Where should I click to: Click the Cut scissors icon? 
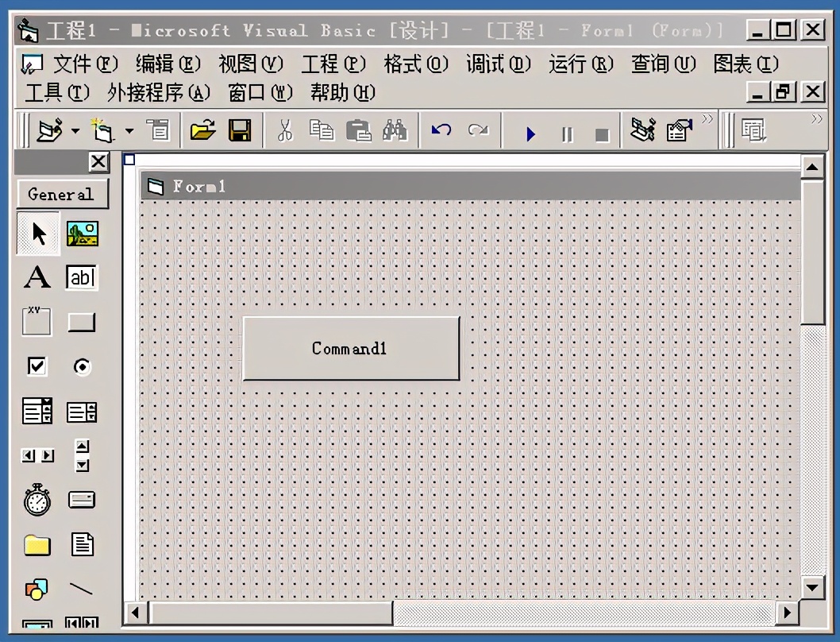point(285,130)
